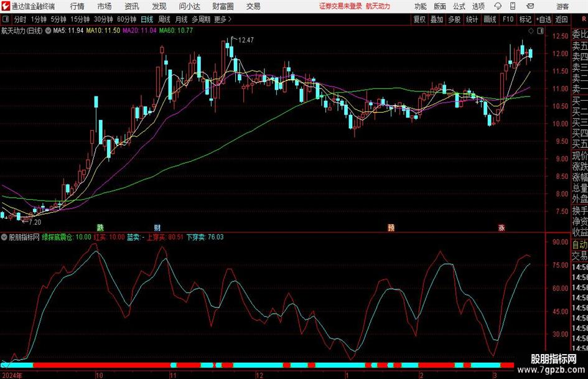Click the 自动 label in the right panel

coord(580,245)
